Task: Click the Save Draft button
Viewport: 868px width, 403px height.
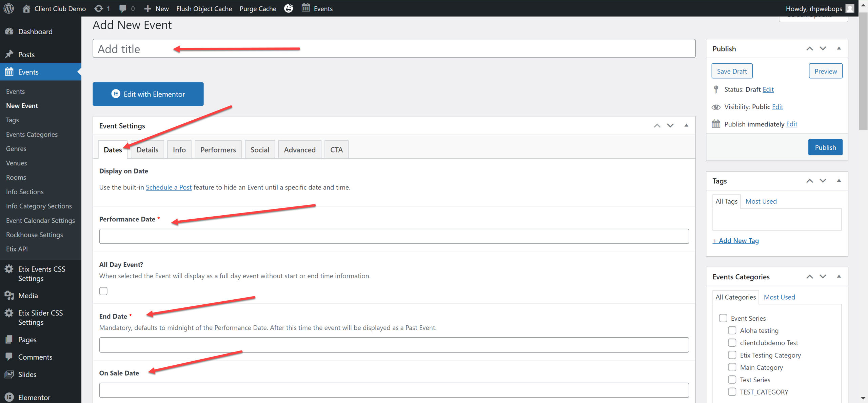Action: [732, 71]
